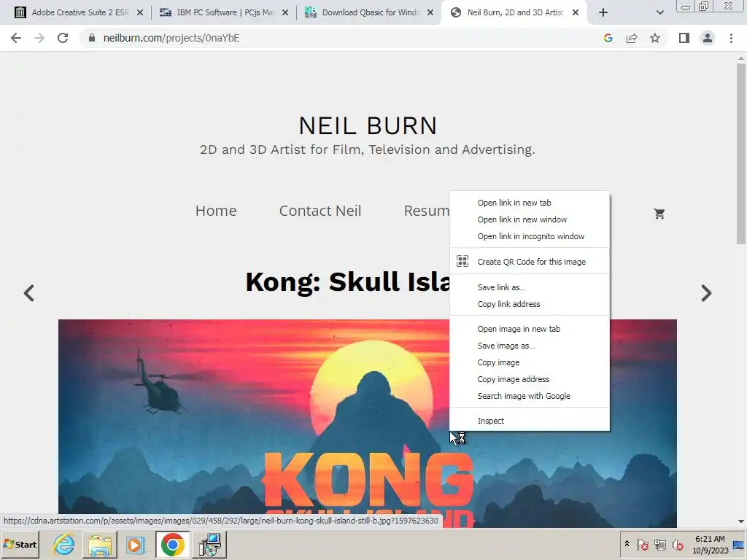The image size is (747, 560).
Task: Click the Chrome taskbar icon
Action: pyautogui.click(x=172, y=544)
